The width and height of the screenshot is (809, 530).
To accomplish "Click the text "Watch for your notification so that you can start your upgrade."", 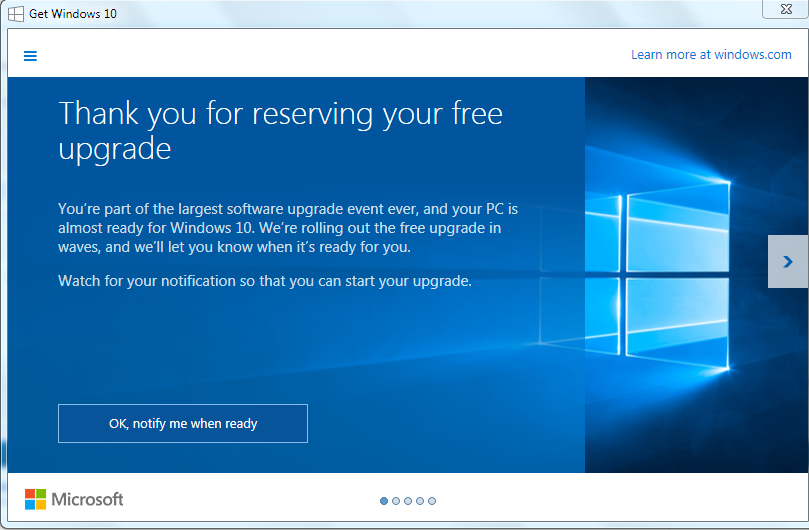I will [265, 281].
